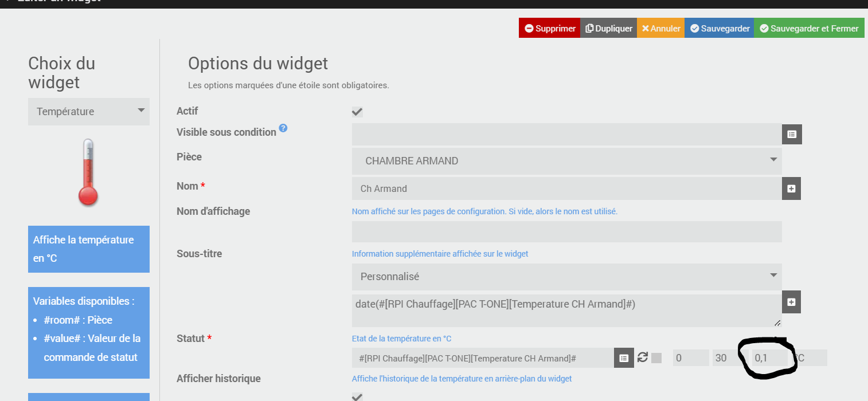Click the red Supprimer button
The image size is (868, 401).
point(549,28)
